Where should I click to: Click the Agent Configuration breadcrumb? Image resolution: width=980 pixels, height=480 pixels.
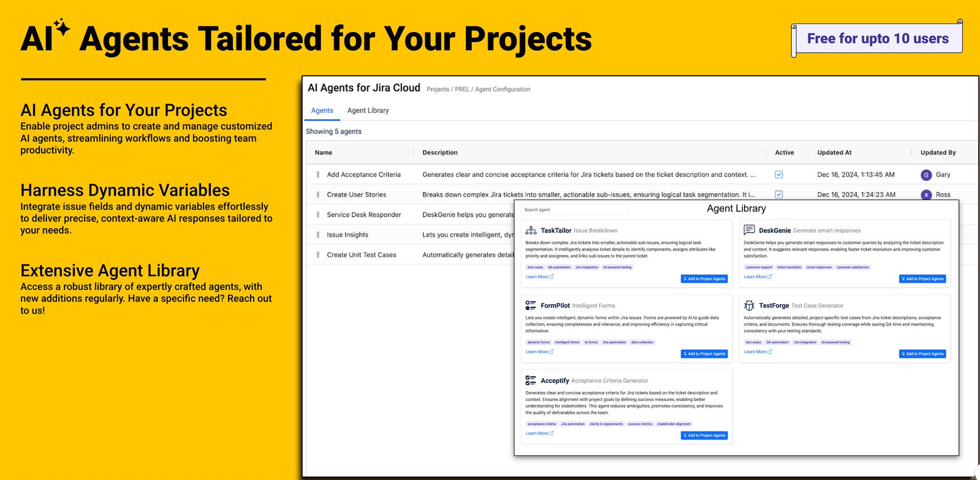[x=503, y=90]
